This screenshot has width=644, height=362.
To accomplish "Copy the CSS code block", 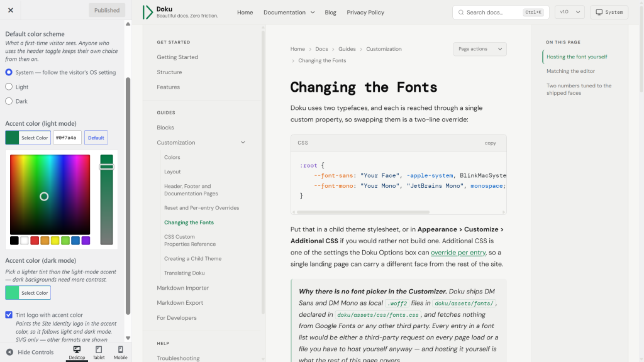I will [x=490, y=143].
